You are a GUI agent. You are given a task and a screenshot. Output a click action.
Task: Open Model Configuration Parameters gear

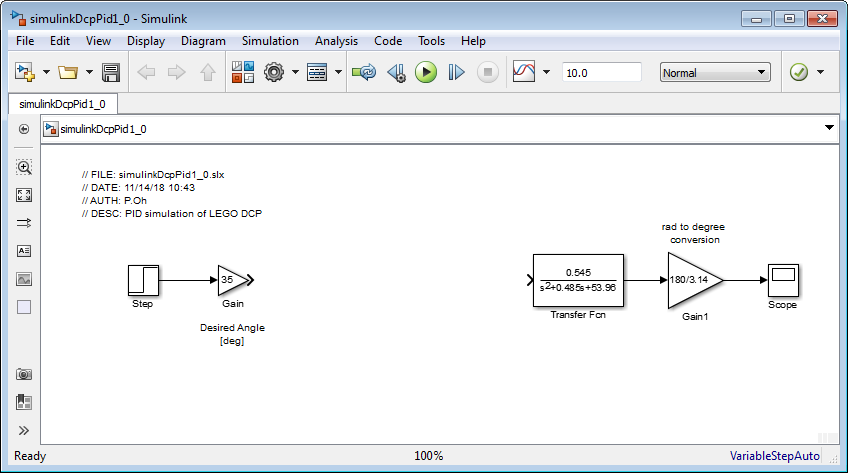[274, 72]
